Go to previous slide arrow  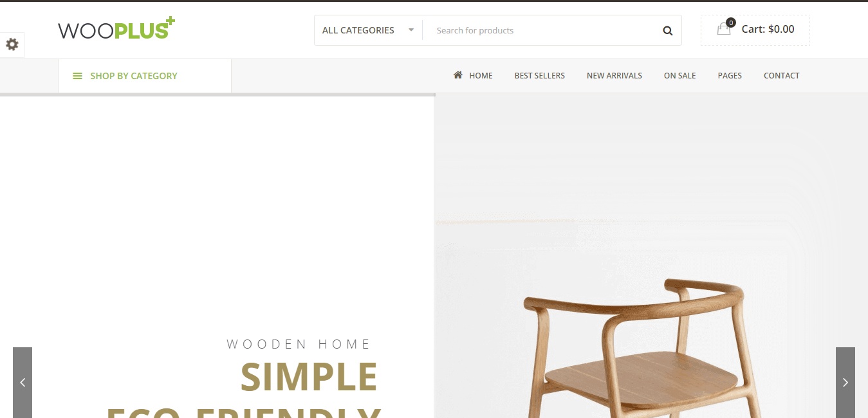(x=23, y=383)
